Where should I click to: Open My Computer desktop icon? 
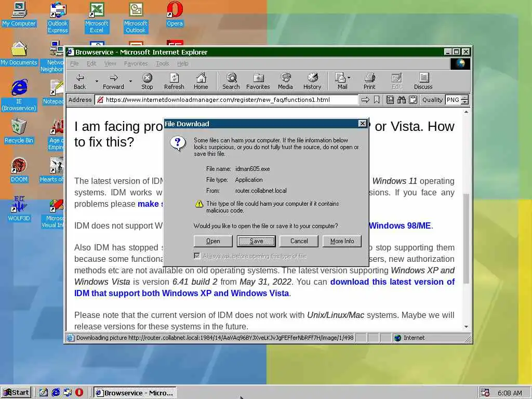pyautogui.click(x=19, y=14)
